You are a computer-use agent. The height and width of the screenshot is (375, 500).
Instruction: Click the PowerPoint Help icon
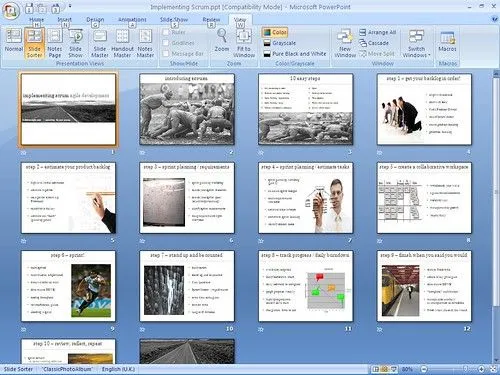495,19
